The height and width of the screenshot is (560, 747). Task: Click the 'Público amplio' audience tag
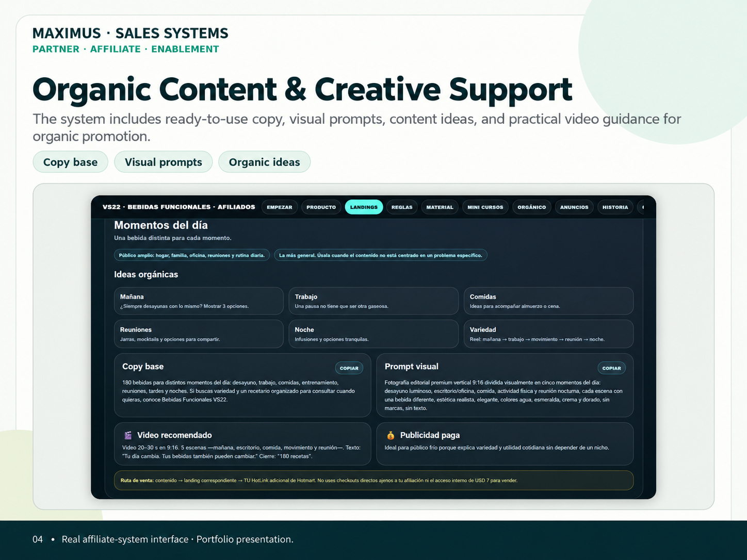click(x=192, y=255)
